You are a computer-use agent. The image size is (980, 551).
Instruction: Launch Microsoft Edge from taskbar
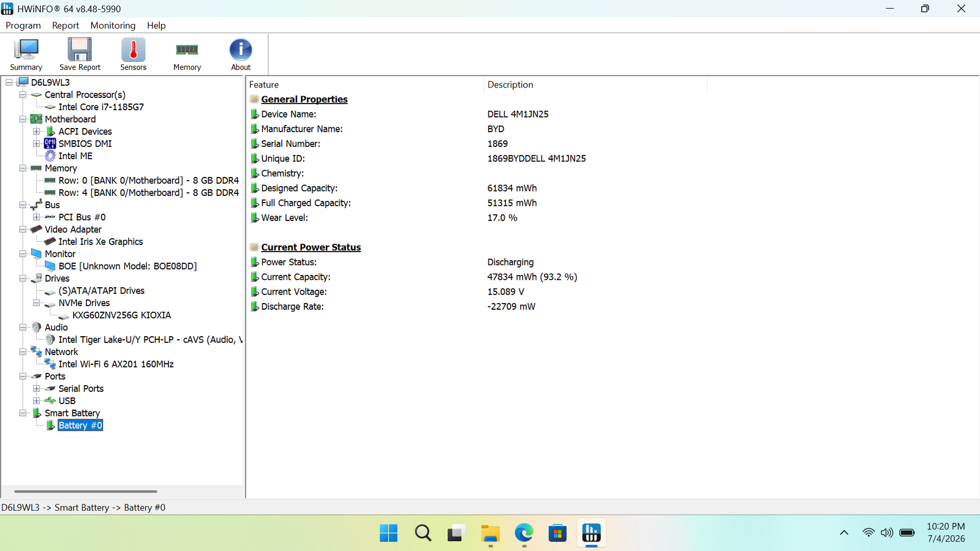click(x=524, y=533)
